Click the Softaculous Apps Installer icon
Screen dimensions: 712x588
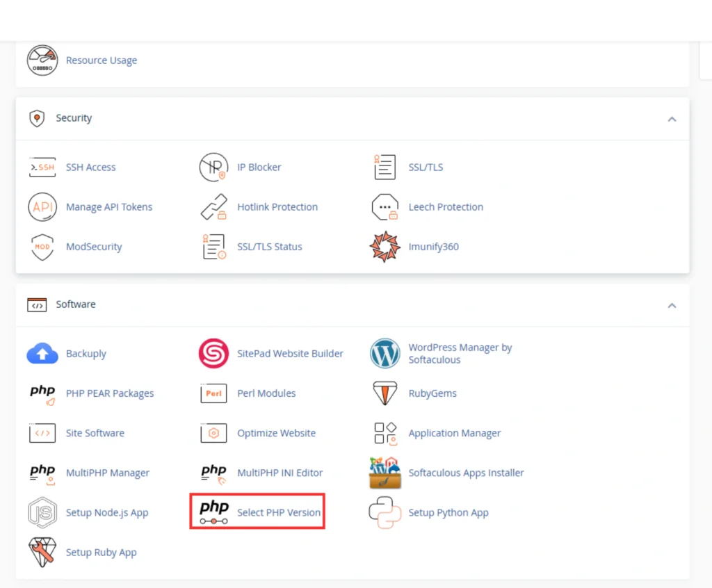pyautogui.click(x=385, y=473)
